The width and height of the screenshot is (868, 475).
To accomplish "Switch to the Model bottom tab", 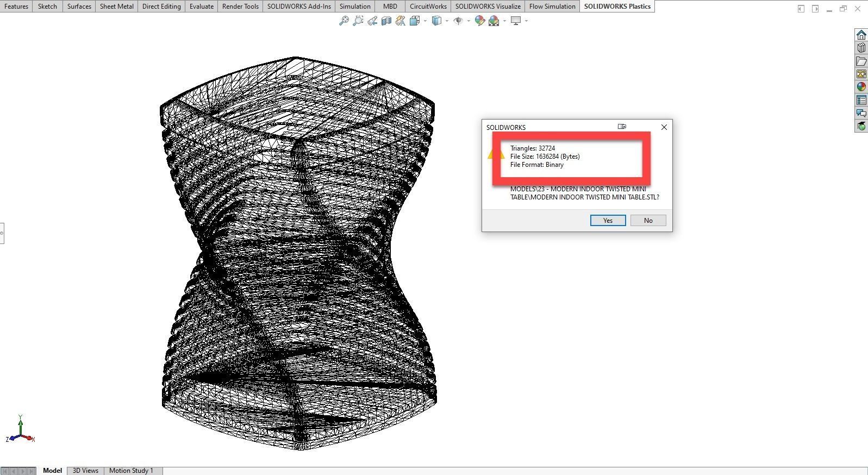I will pos(52,471).
